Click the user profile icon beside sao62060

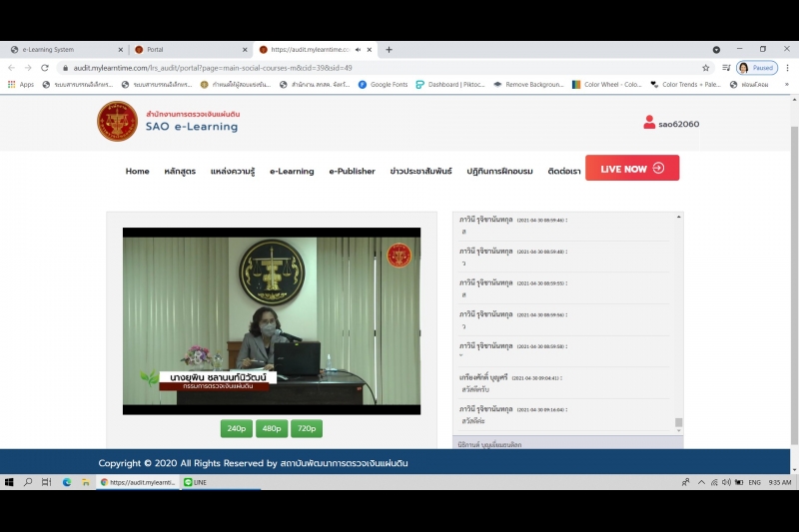[x=649, y=123]
